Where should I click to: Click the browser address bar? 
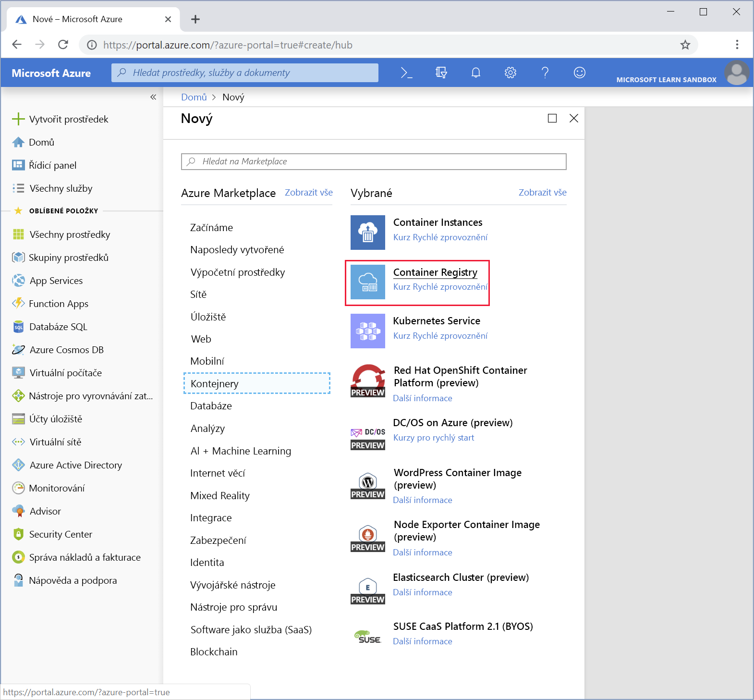point(388,45)
